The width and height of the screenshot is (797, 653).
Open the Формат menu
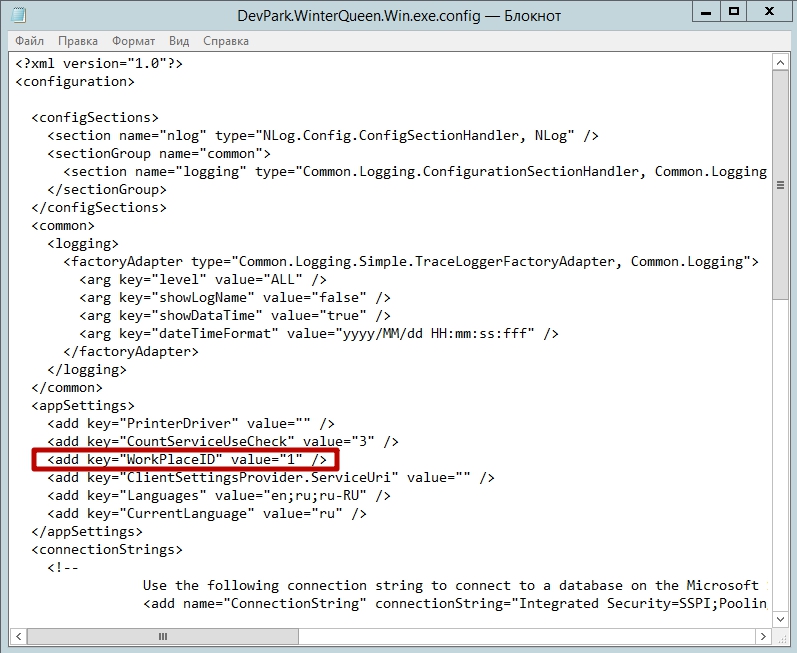(133, 41)
